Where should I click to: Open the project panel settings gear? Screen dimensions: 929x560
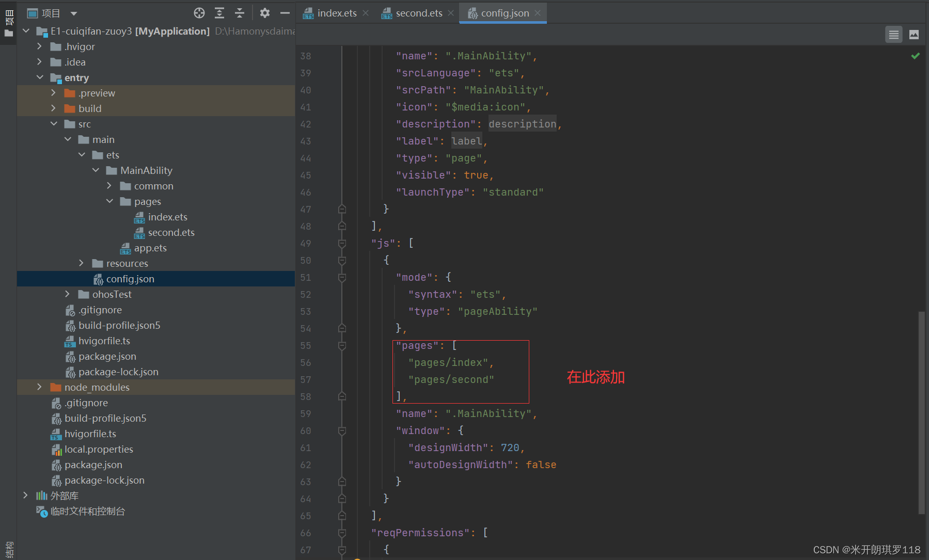(x=265, y=13)
